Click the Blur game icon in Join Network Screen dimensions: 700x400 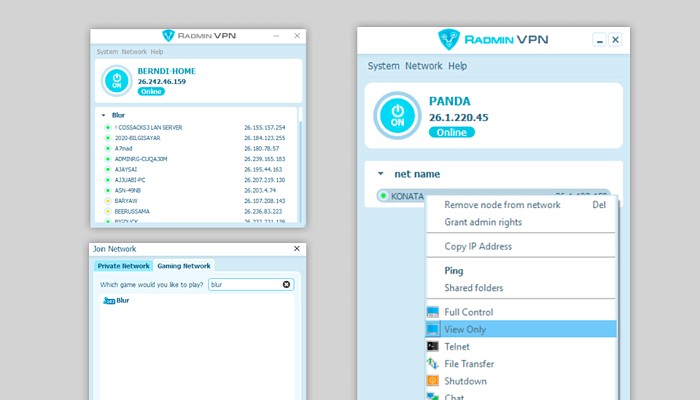point(109,300)
